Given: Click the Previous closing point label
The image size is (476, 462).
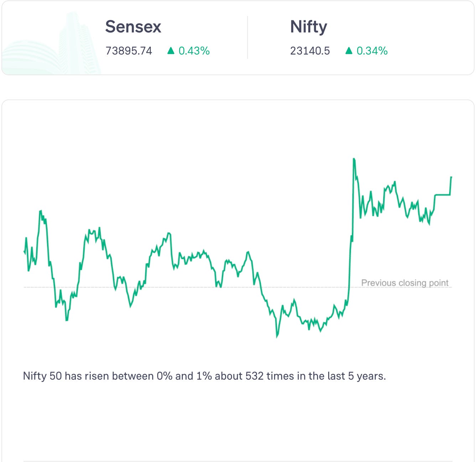Looking at the screenshot, I should pos(405,283).
